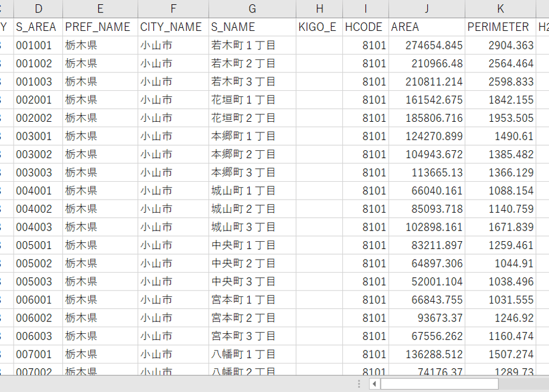
Task: Select cell 中央町１丁目
Action: 253,245
